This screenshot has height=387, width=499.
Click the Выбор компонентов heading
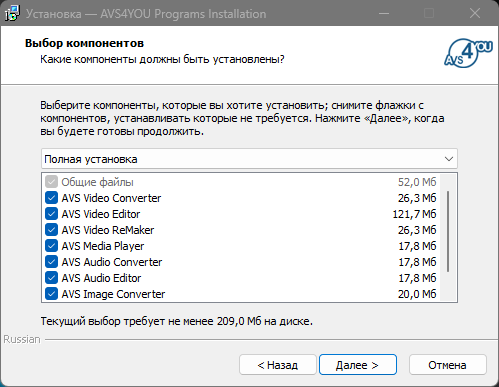[84, 43]
